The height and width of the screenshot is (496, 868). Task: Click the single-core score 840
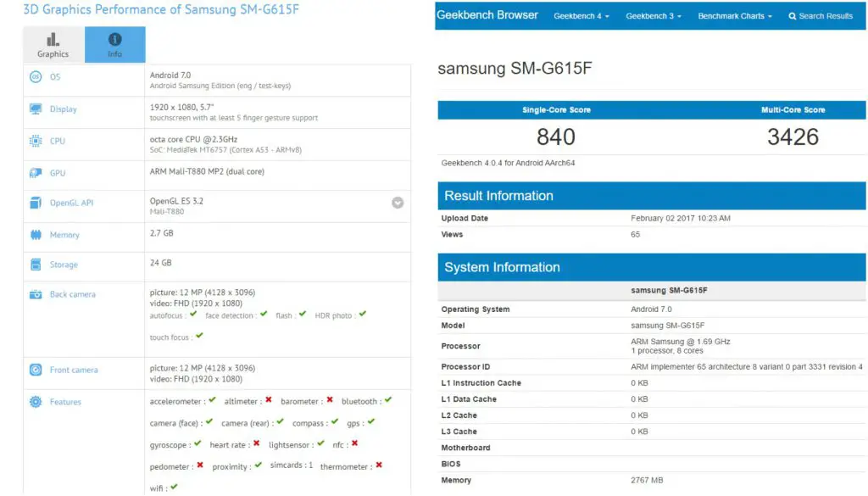point(556,137)
